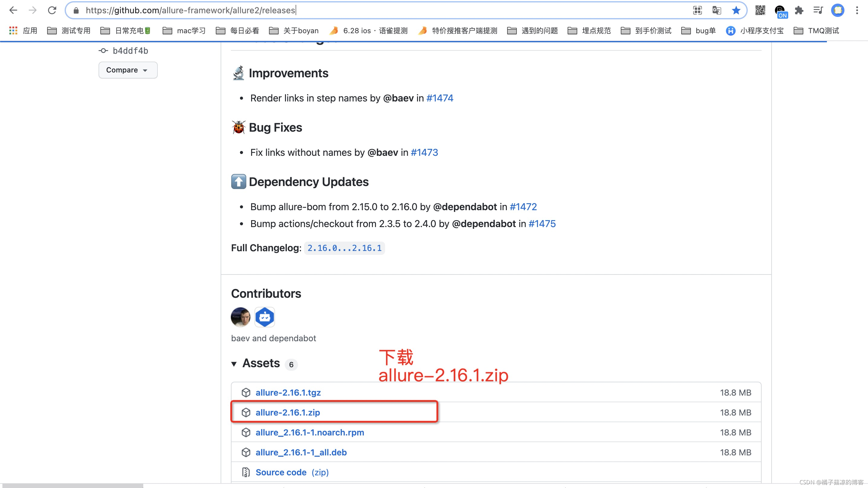Open the 特价搜推客户端提测 bookmark
The height and width of the screenshot is (488, 868).
458,30
